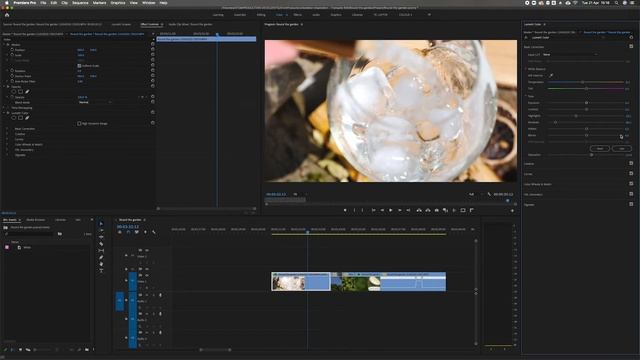Toggle Curves section checkbox in Lumetri panel
The image size is (640, 360).
click(x=631, y=173)
